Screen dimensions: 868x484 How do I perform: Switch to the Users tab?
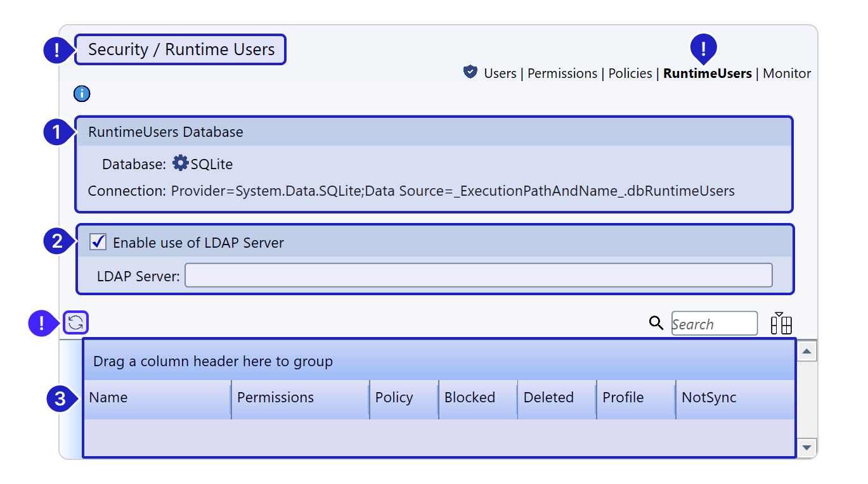click(x=500, y=73)
